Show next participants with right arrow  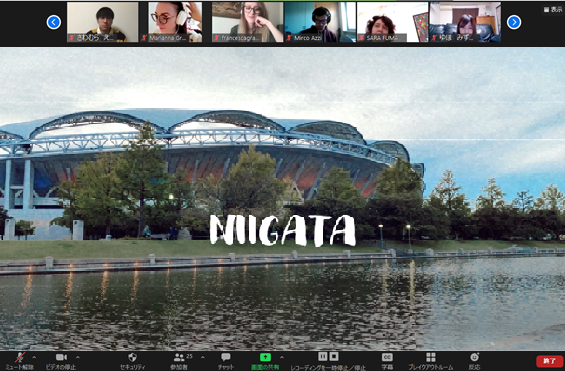[x=514, y=22]
